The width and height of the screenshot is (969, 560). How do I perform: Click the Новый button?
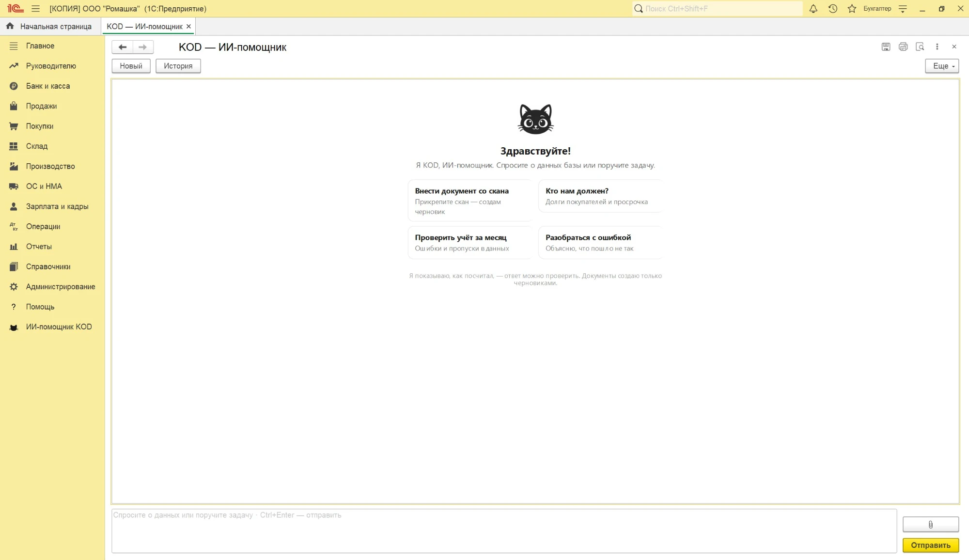coord(131,66)
